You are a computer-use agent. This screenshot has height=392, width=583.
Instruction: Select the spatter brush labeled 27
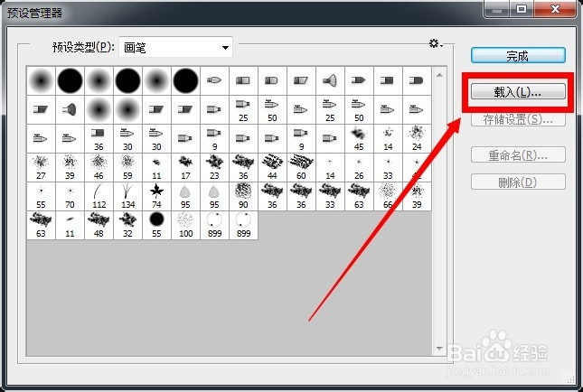pyautogui.click(x=41, y=168)
